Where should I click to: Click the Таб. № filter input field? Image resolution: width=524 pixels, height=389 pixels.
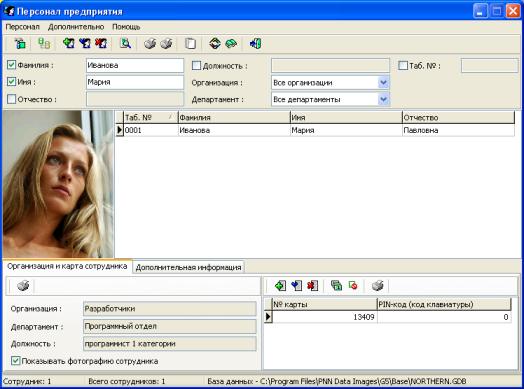(489, 66)
